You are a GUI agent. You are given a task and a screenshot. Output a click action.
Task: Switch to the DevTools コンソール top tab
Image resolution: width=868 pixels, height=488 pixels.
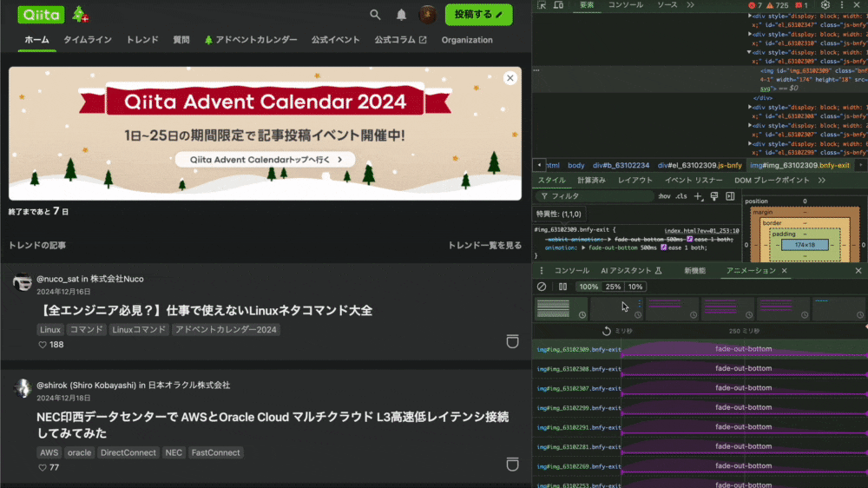(626, 5)
